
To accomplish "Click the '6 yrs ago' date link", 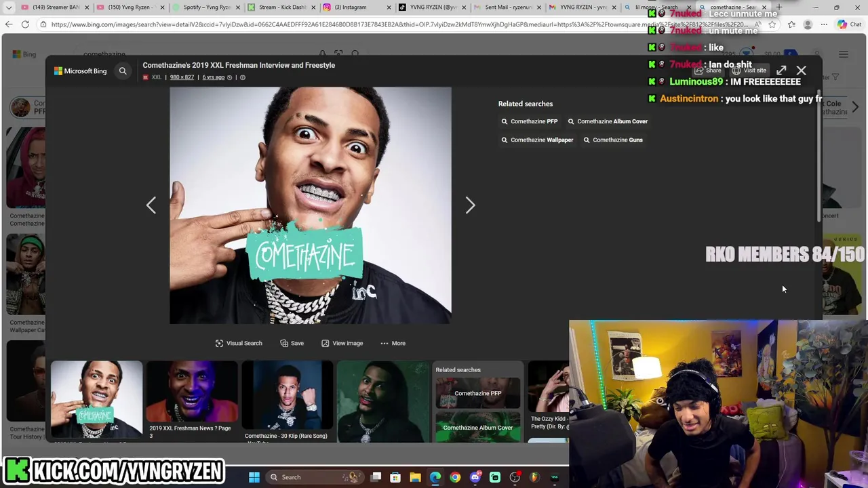I will [x=213, y=77].
